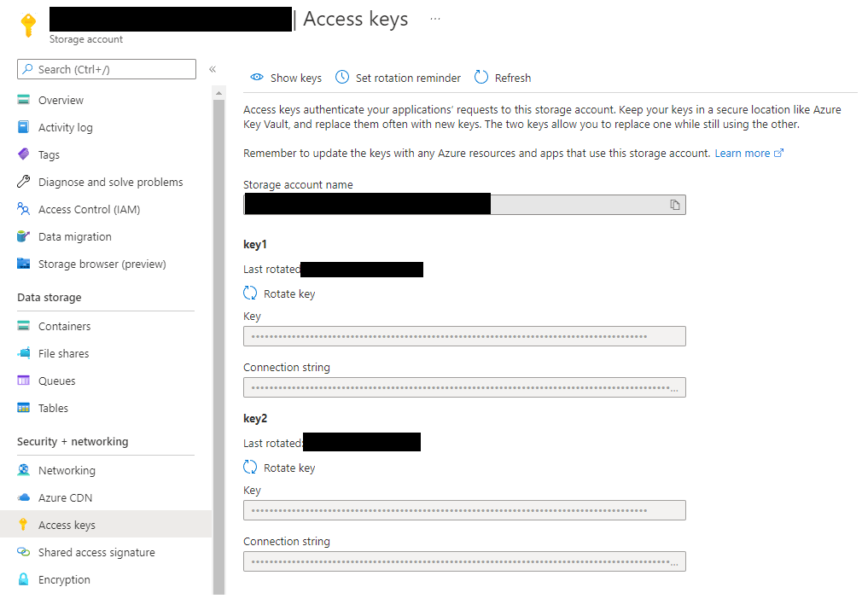Click the key2 Connection string field

[463, 561]
